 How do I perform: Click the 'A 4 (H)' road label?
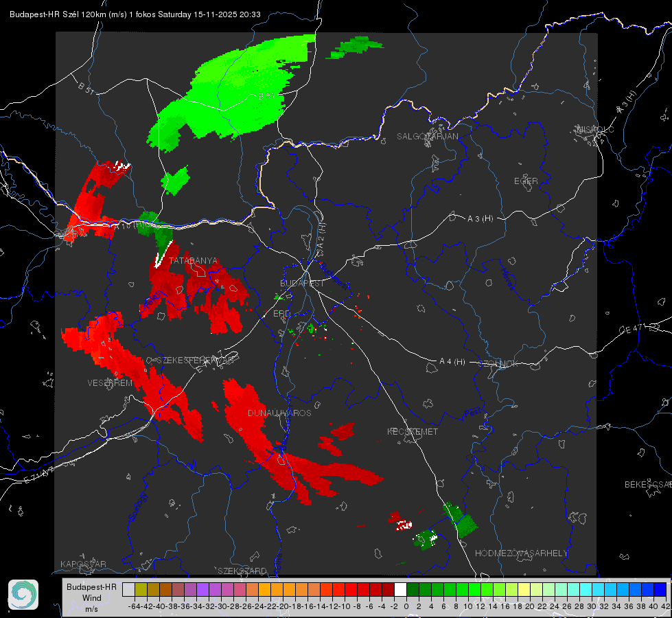452,362
